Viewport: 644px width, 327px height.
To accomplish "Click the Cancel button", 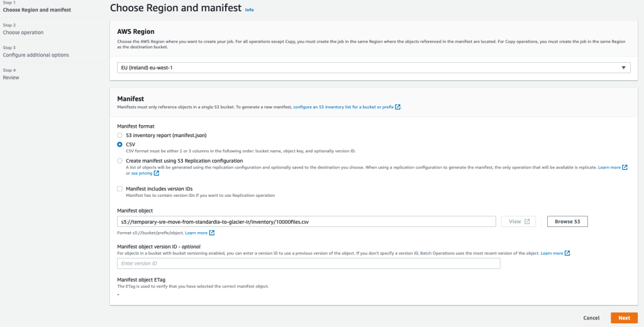I will pos(591,318).
